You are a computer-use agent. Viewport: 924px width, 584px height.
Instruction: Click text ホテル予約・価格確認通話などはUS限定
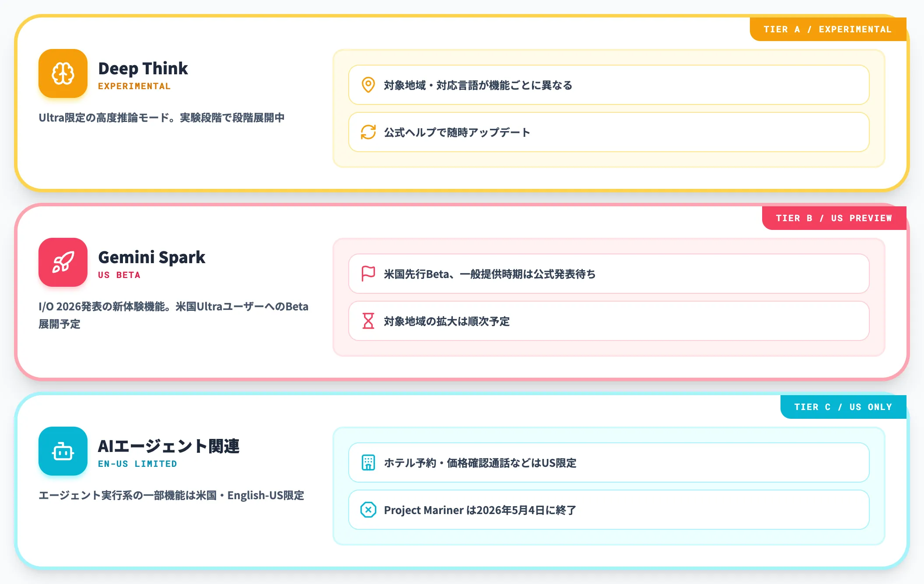[x=480, y=463]
